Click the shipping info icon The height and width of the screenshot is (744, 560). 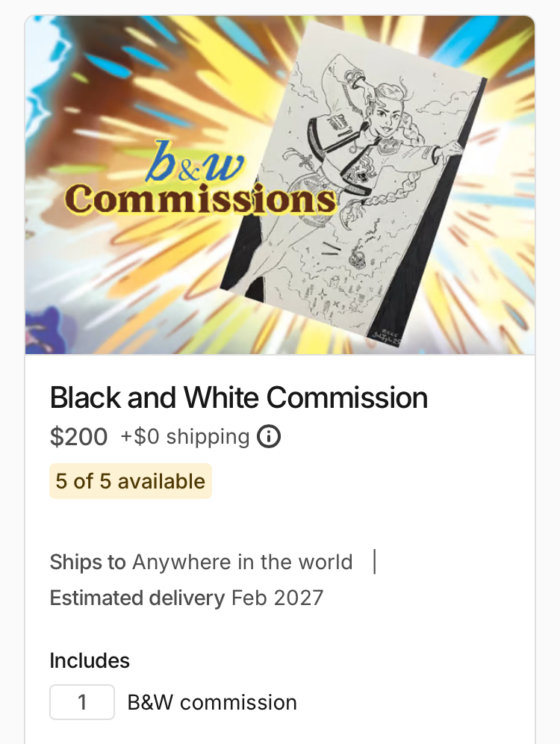pos(269,437)
